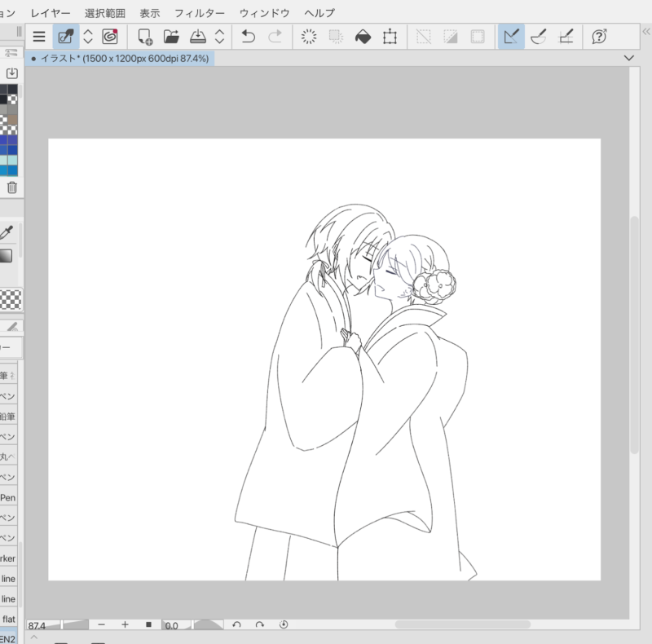Viewport: 652px width, 644px height.
Task: Click the Fill paint bucket icon
Action: pyautogui.click(x=363, y=37)
